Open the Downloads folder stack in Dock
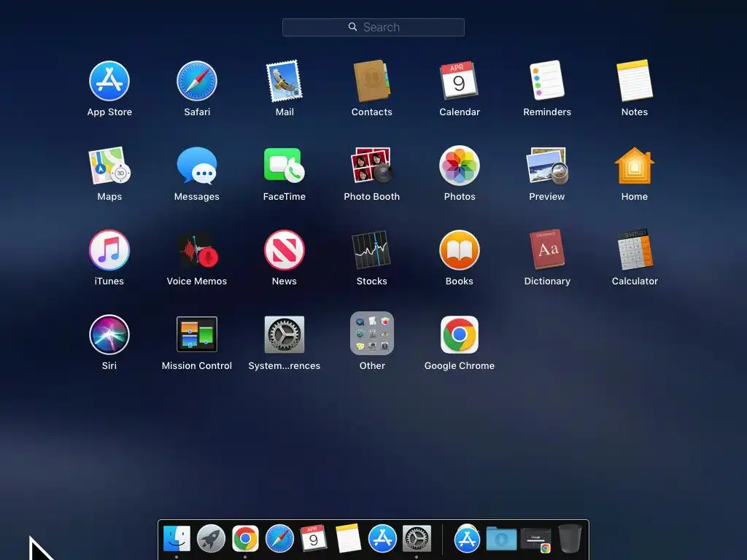 pos(501,539)
